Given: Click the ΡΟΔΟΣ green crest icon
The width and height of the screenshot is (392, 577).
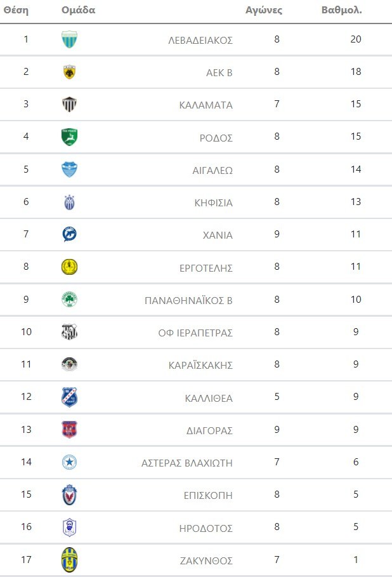Looking at the screenshot, I should (x=69, y=137).
